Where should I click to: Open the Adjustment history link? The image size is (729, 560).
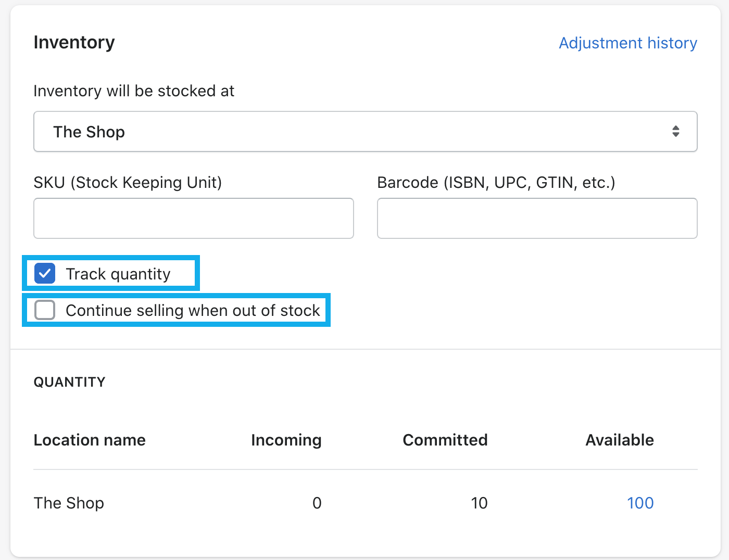coord(627,43)
